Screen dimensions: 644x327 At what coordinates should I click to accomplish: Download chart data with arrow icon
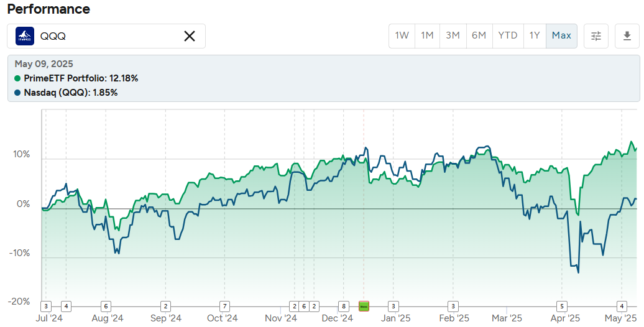[627, 36]
